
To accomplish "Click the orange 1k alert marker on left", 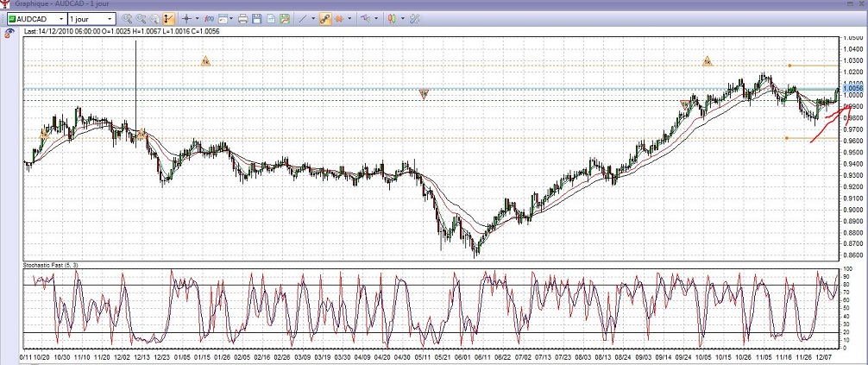I will [x=205, y=61].
